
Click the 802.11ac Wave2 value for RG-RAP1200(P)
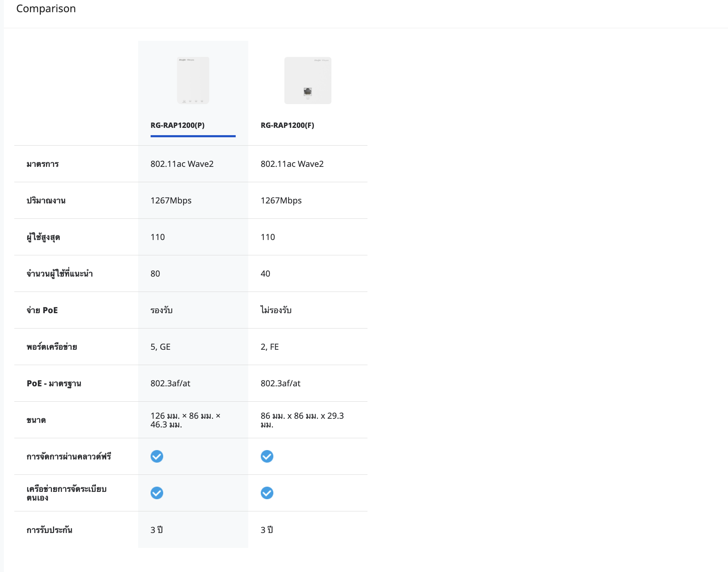(x=182, y=164)
